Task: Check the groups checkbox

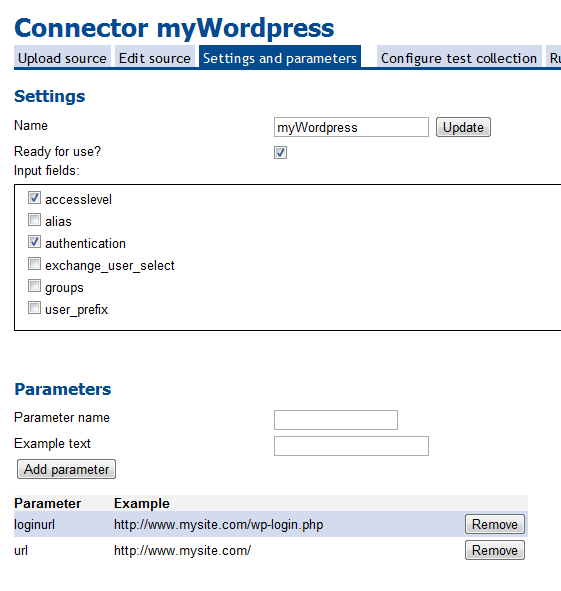Action: (x=34, y=286)
